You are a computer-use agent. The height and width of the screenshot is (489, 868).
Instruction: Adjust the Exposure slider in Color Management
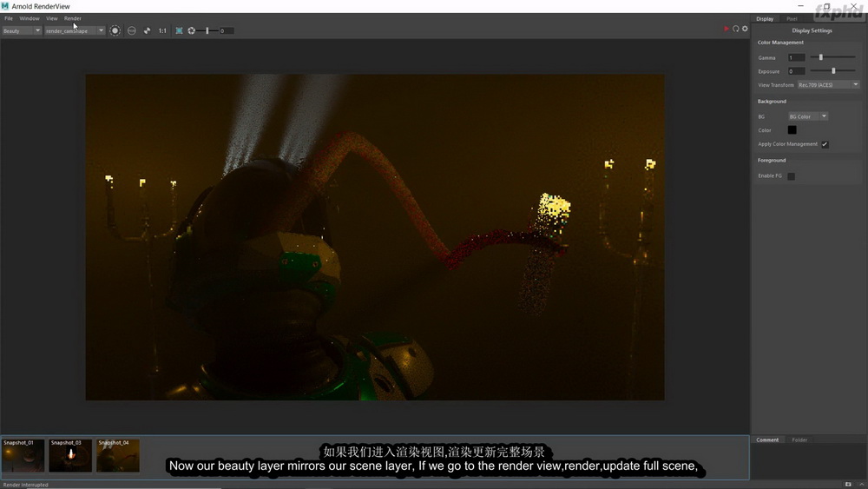(x=833, y=71)
